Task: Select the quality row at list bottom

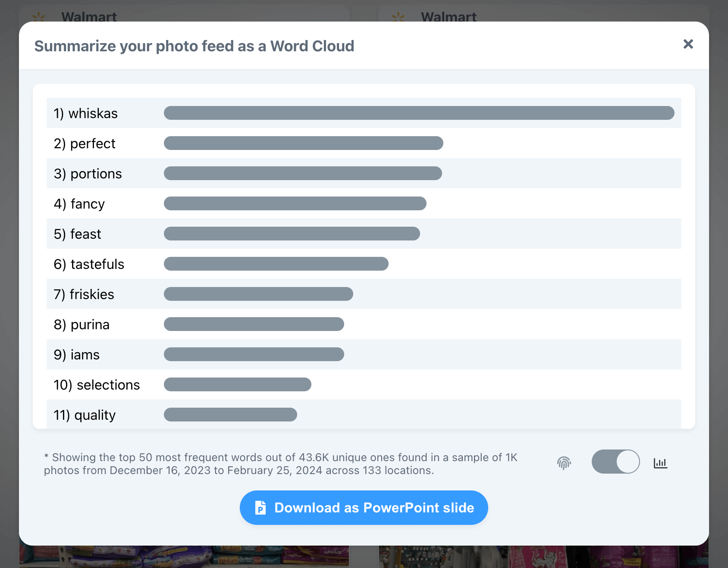Action: (x=85, y=415)
